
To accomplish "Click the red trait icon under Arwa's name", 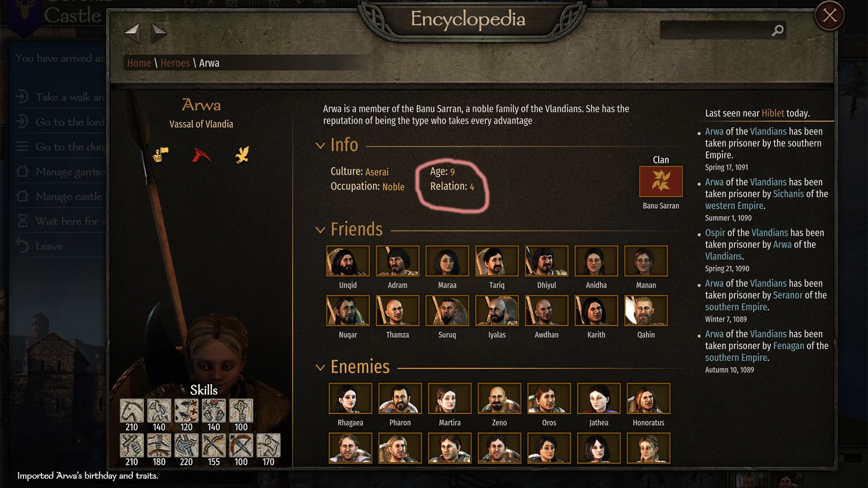I will [x=201, y=155].
